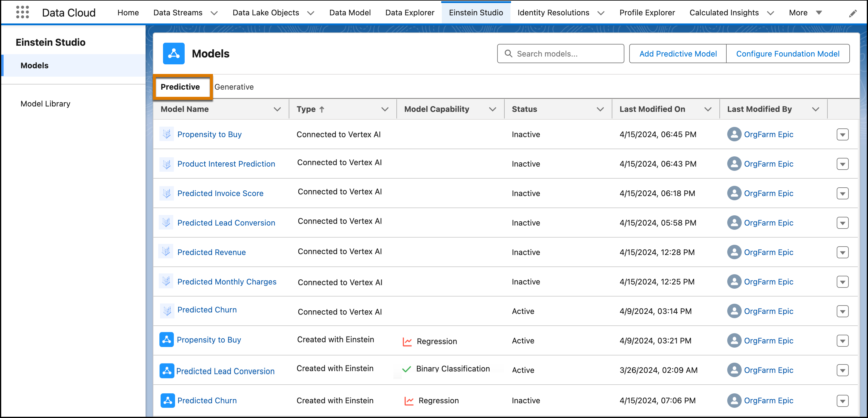This screenshot has height=418, width=868.
Task: Expand the Data Lake Objects chevron
Action: 311,13
